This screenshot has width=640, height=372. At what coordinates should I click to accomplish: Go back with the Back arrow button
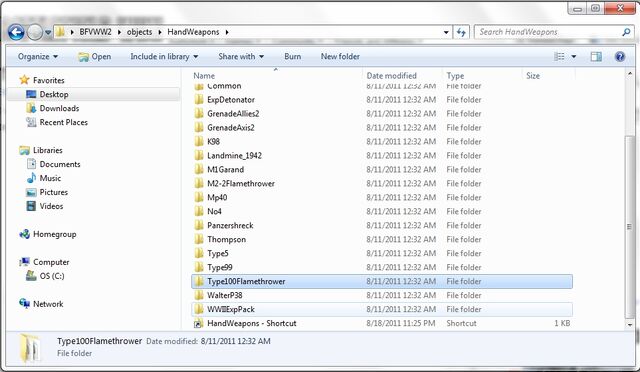[16, 32]
